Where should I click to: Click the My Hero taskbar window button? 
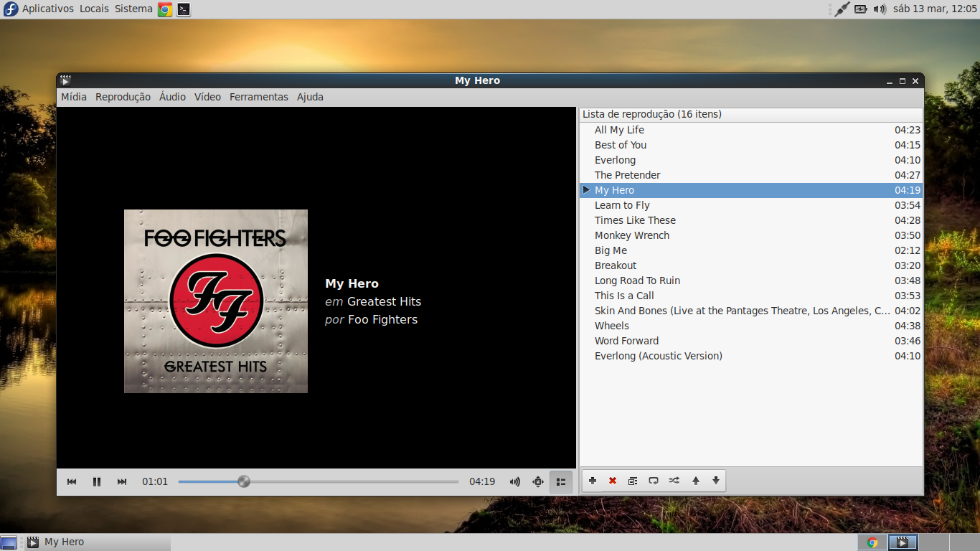pyautogui.click(x=98, y=542)
